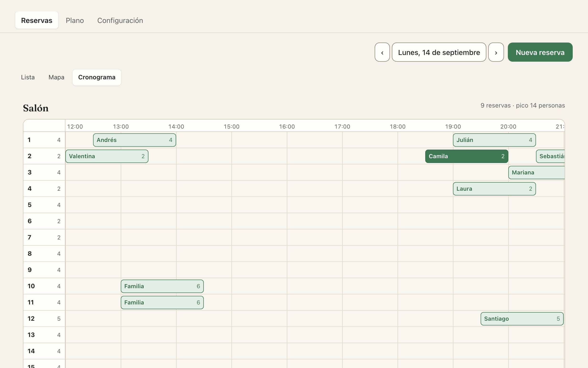
Task: Click table 7 row label
Action: [x=44, y=237]
